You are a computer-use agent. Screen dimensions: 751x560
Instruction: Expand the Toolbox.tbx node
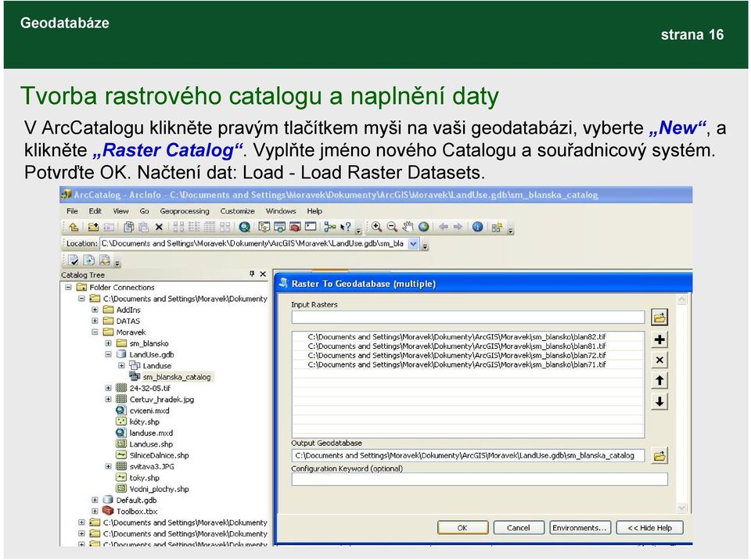click(x=95, y=512)
